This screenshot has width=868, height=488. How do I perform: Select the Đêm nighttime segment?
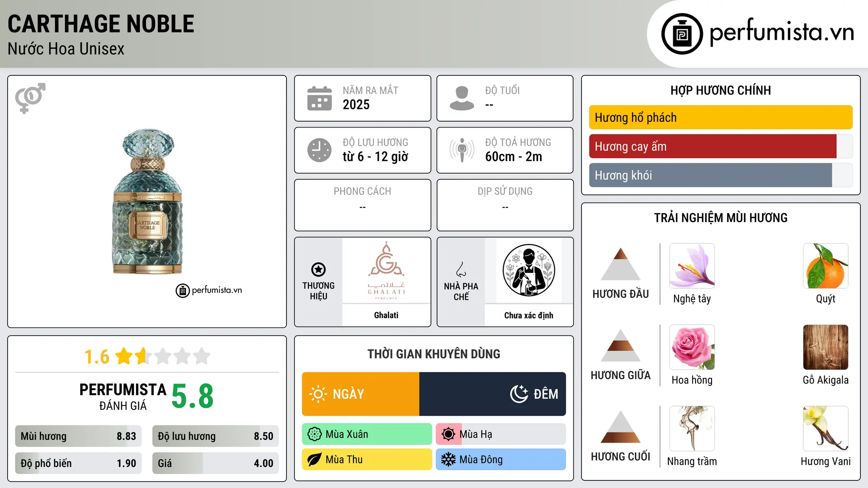pyautogui.click(x=492, y=394)
